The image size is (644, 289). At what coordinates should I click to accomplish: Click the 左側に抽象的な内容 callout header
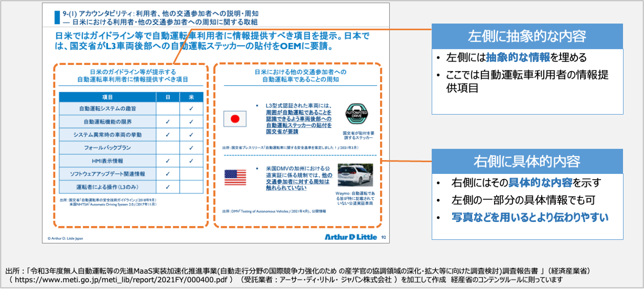click(x=527, y=36)
